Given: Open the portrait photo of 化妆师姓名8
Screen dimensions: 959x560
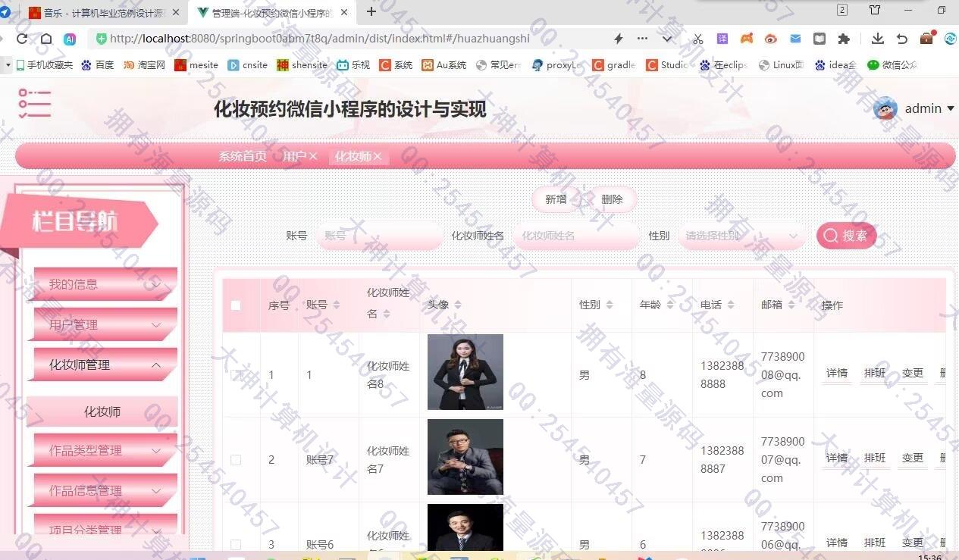Looking at the screenshot, I should (465, 372).
